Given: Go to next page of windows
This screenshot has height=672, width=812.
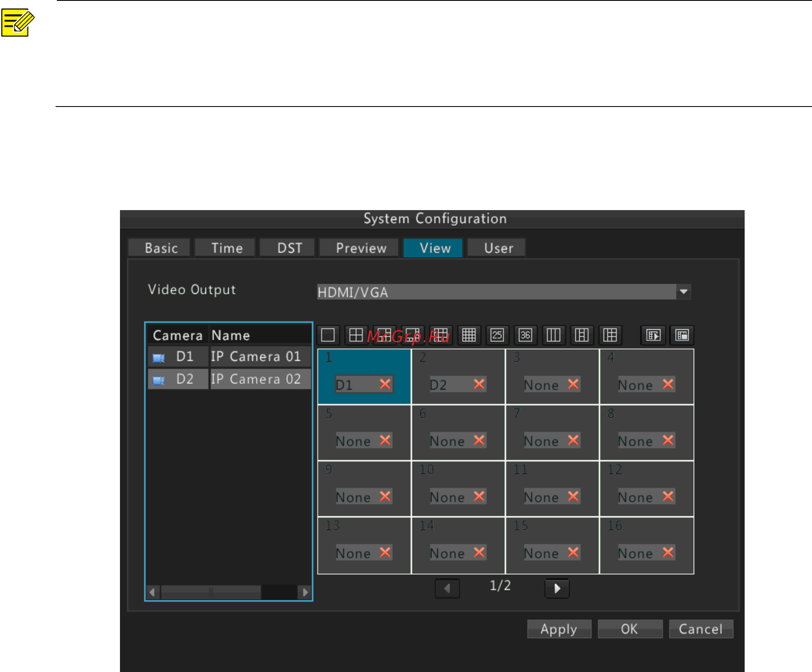Looking at the screenshot, I should pyautogui.click(x=557, y=588).
